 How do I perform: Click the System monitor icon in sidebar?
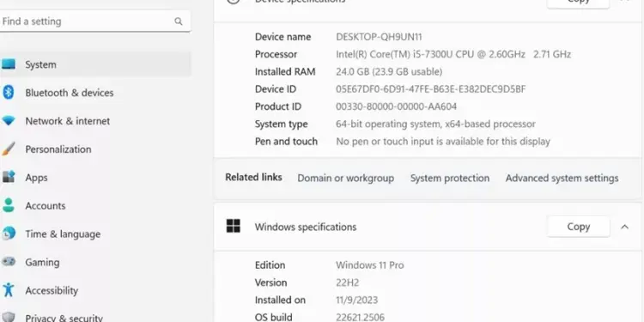coord(8,64)
